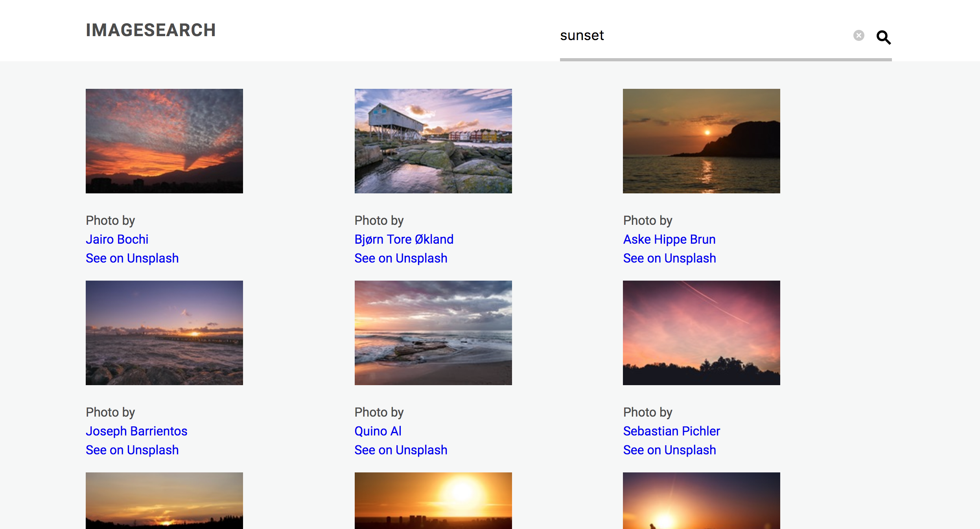Open the purple pier sunset photo
Image resolution: width=980 pixels, height=529 pixels.
164,332
